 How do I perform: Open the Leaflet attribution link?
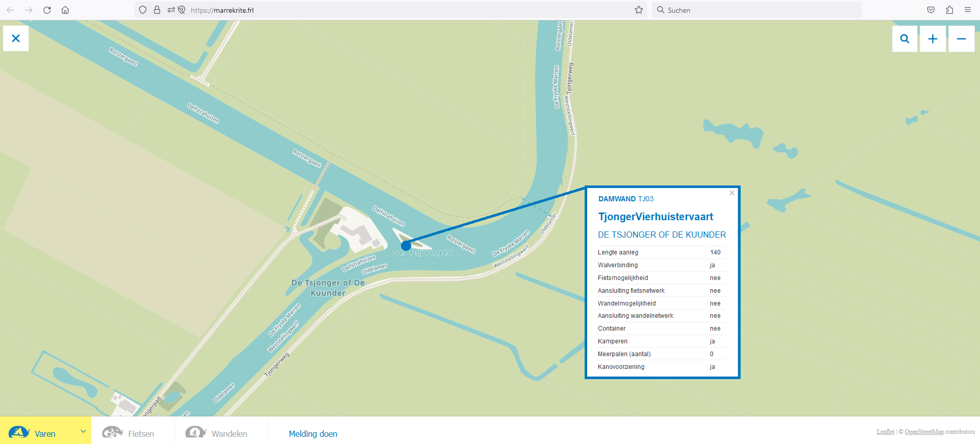click(x=885, y=432)
